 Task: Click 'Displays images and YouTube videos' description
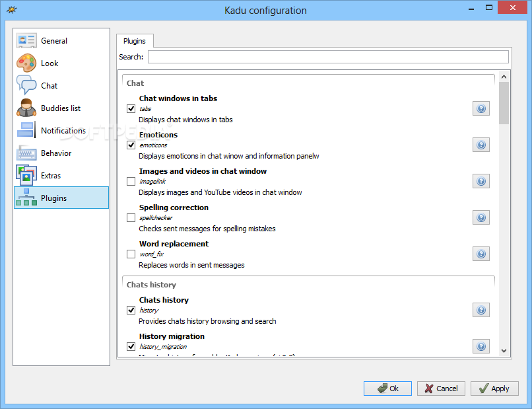(220, 192)
